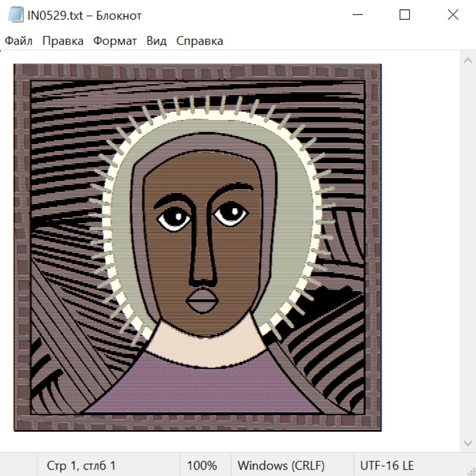
Task: Open the Правка menu
Action: pos(63,41)
